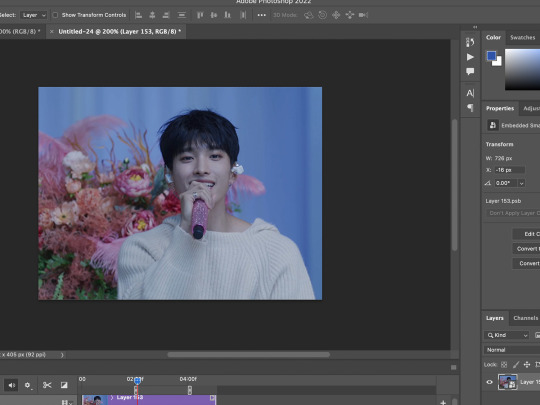This screenshot has width=540, height=405.
Task: Select the 3D orbit camera icon
Action: [x=309, y=15]
